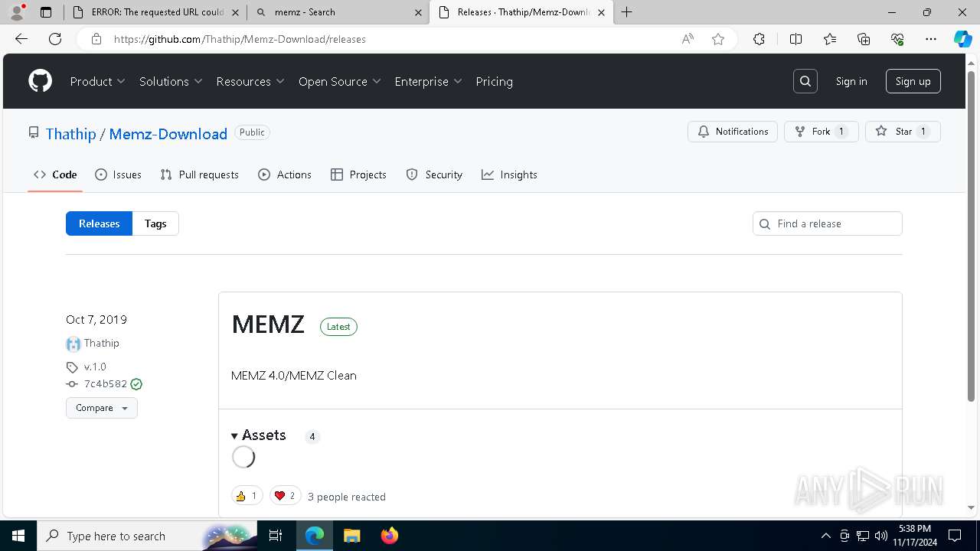Screen dimensions: 980x551
Task: Open Windows Start menu
Action: coord(18,536)
